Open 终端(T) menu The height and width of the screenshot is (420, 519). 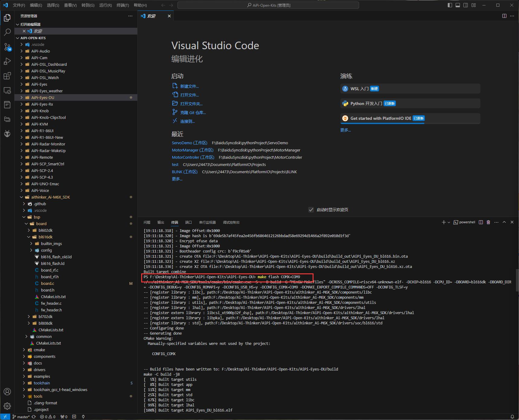pos(123,5)
